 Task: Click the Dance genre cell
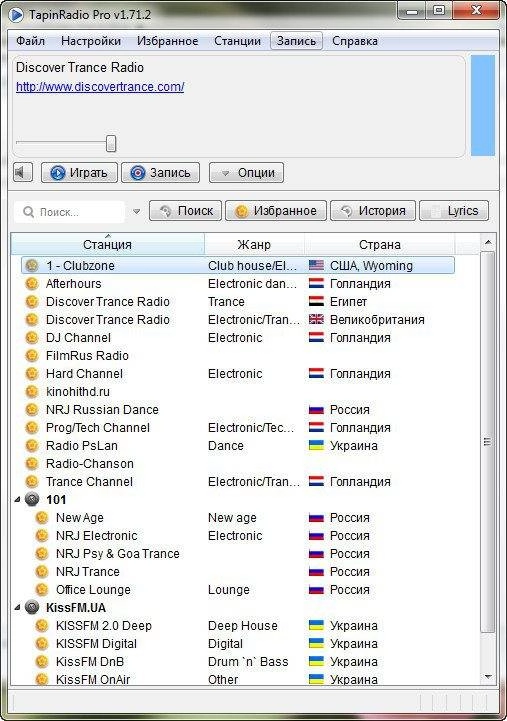[x=226, y=446]
